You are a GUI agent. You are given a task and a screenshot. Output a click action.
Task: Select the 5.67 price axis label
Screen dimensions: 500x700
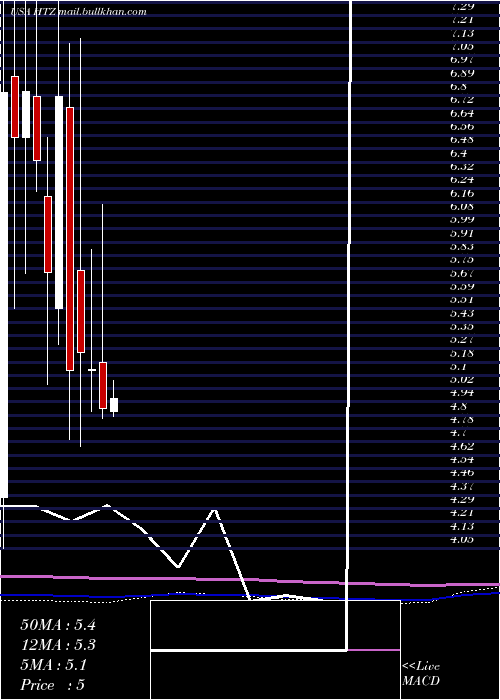(462, 273)
